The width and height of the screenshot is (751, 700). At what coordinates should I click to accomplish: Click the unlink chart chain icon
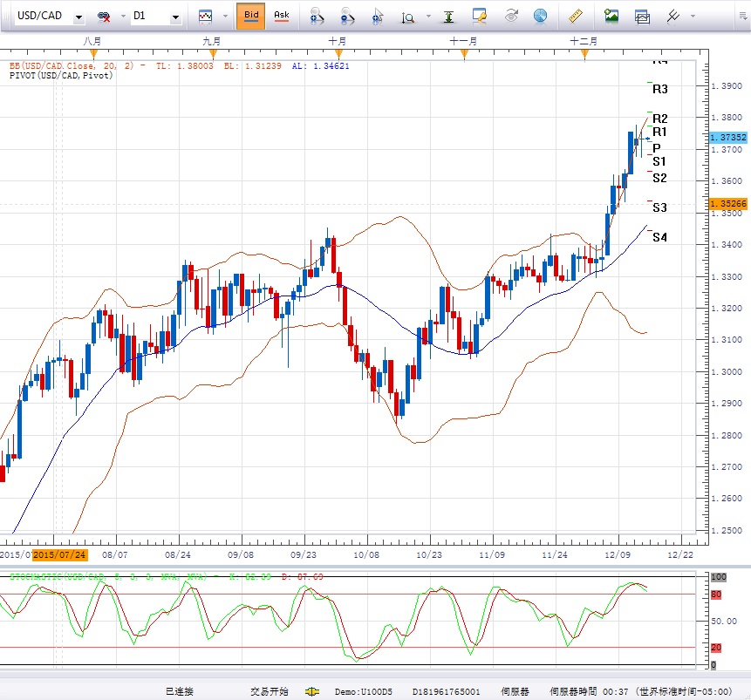[x=105, y=17]
